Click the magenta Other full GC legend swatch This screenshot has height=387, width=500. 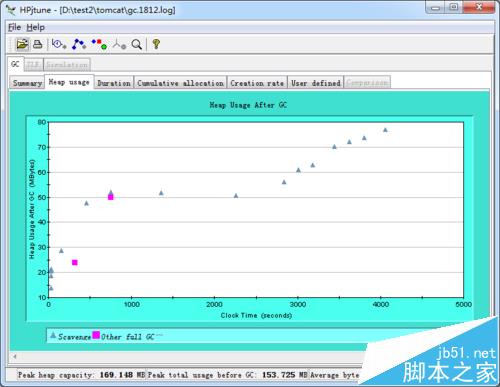[96, 335]
